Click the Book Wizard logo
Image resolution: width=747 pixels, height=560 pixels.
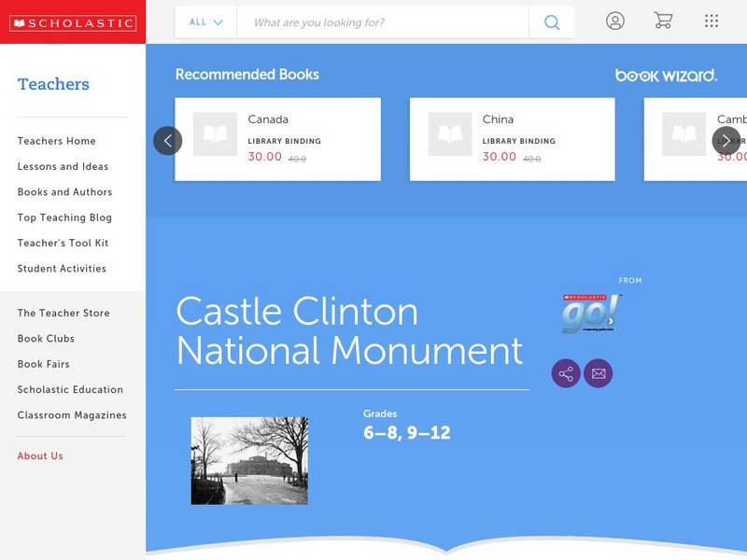[665, 74]
